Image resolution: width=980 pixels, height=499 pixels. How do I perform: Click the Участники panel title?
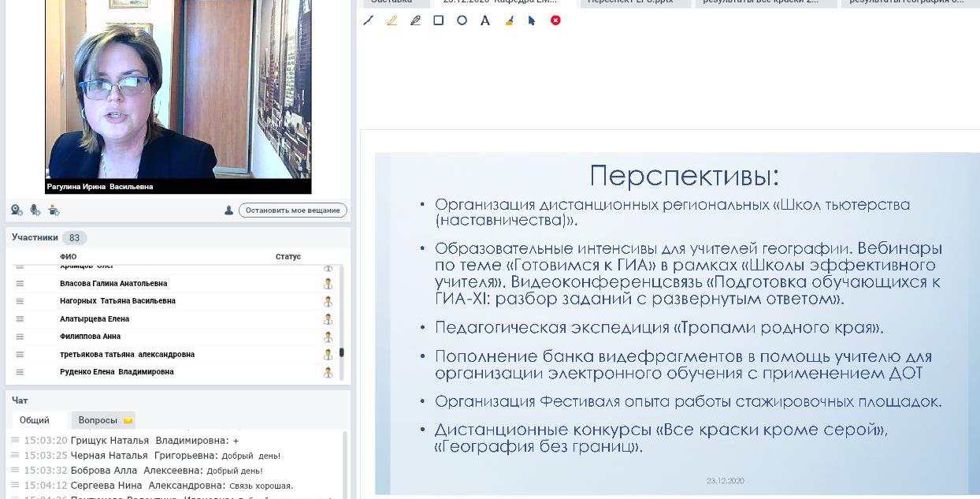pos(35,237)
